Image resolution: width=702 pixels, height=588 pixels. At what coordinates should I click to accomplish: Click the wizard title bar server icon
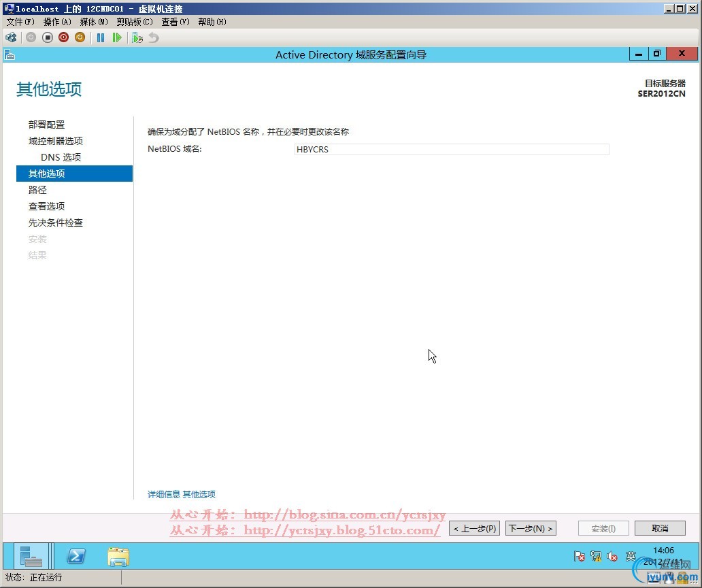click(x=10, y=54)
